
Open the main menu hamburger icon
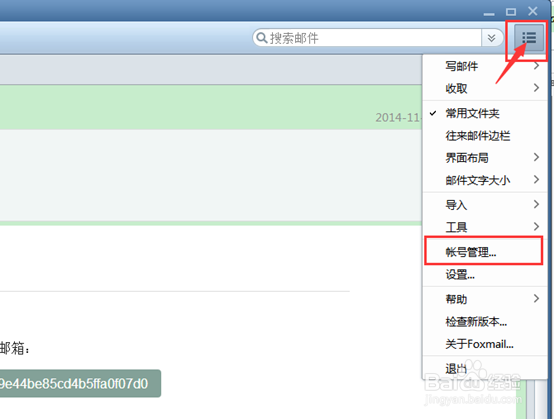tap(529, 37)
